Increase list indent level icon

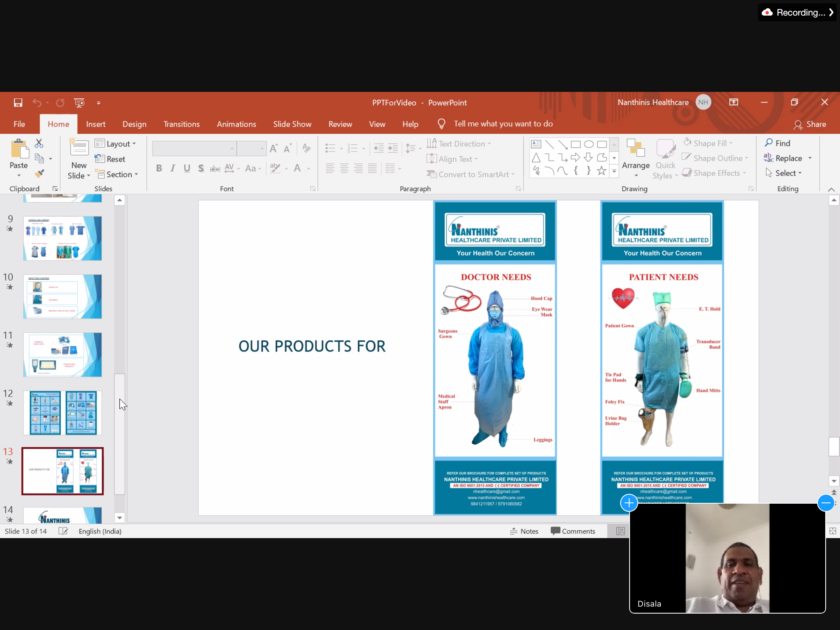[393, 148]
